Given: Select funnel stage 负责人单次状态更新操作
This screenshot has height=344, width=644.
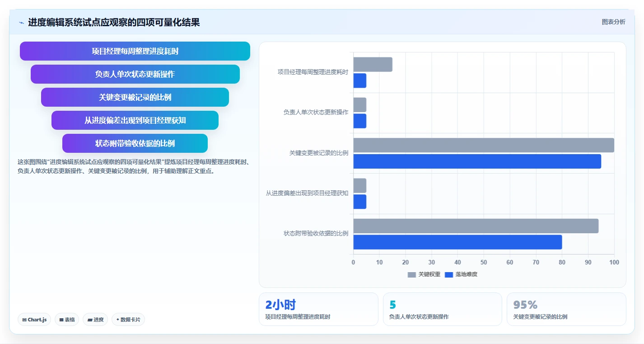Looking at the screenshot, I should point(135,74).
